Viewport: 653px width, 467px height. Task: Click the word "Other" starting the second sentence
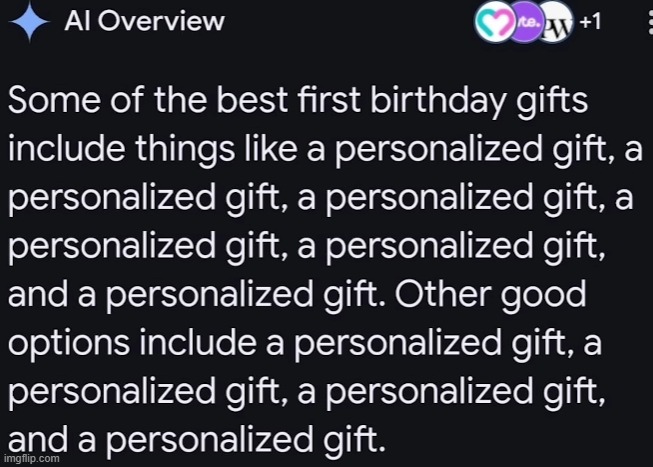pyautogui.click(x=443, y=294)
